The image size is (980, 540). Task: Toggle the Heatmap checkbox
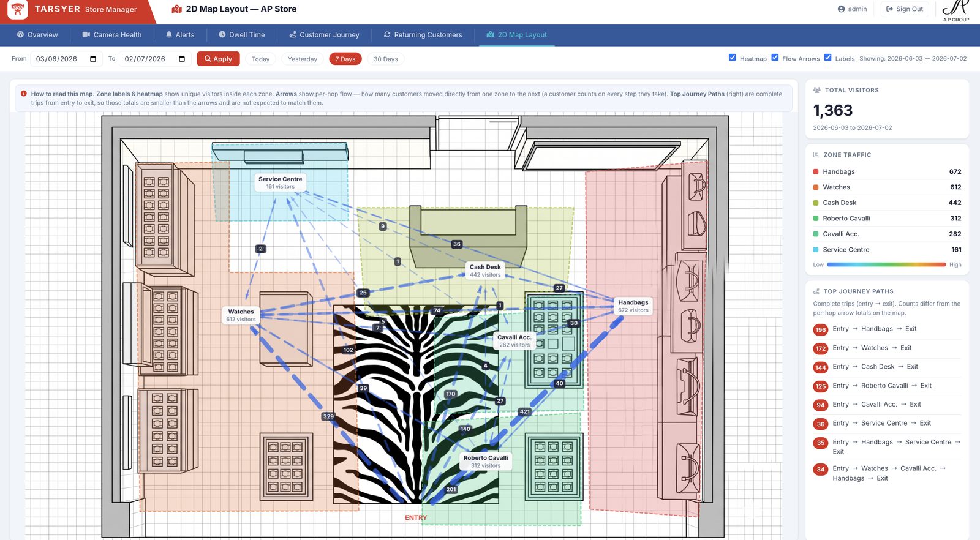tap(733, 58)
